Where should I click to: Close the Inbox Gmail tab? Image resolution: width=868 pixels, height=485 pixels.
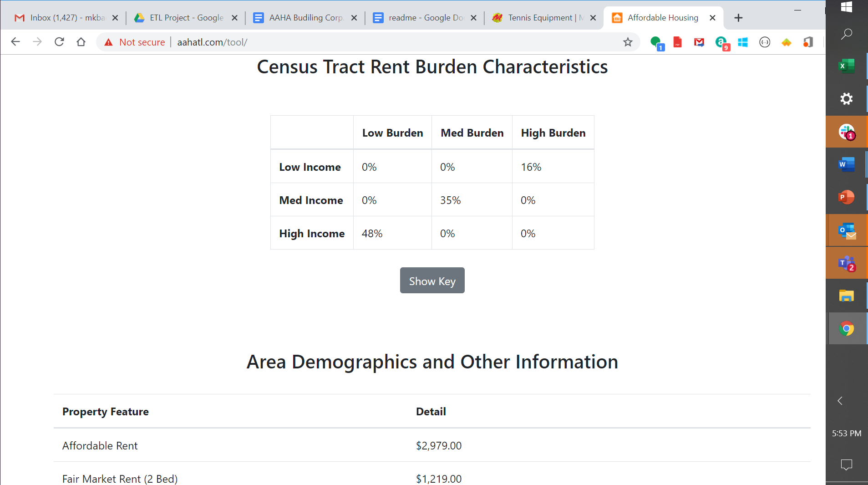pyautogui.click(x=115, y=18)
